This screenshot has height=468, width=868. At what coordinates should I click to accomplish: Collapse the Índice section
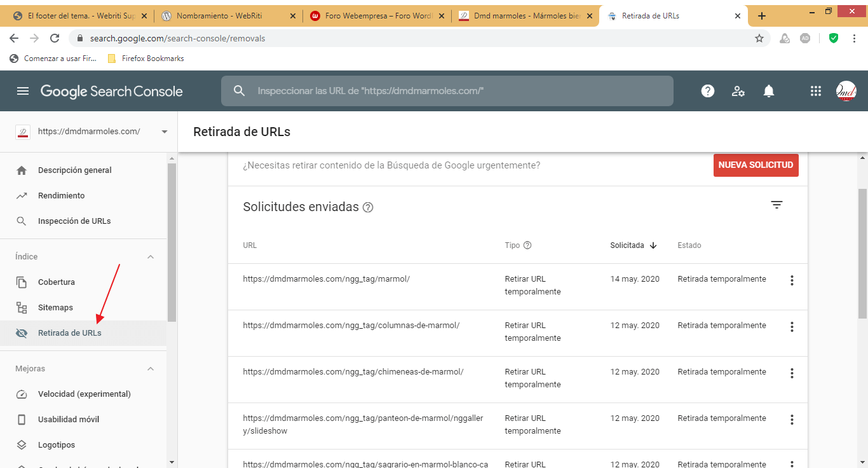(x=151, y=257)
